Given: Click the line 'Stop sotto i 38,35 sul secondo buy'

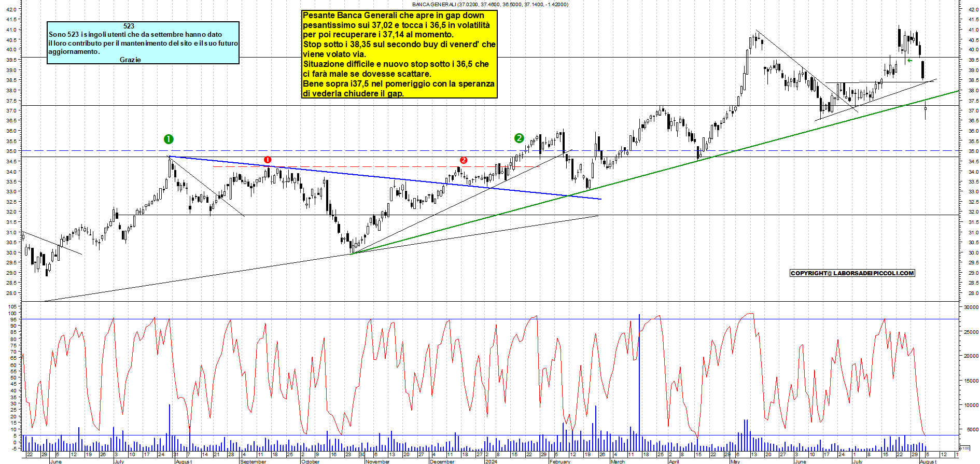Looking at the screenshot, I should tap(399, 45).
